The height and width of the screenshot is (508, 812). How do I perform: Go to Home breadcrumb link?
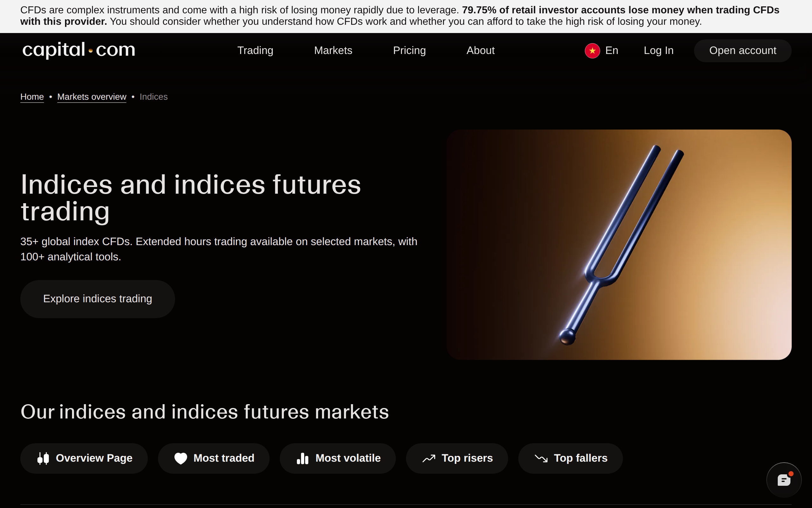click(x=32, y=97)
